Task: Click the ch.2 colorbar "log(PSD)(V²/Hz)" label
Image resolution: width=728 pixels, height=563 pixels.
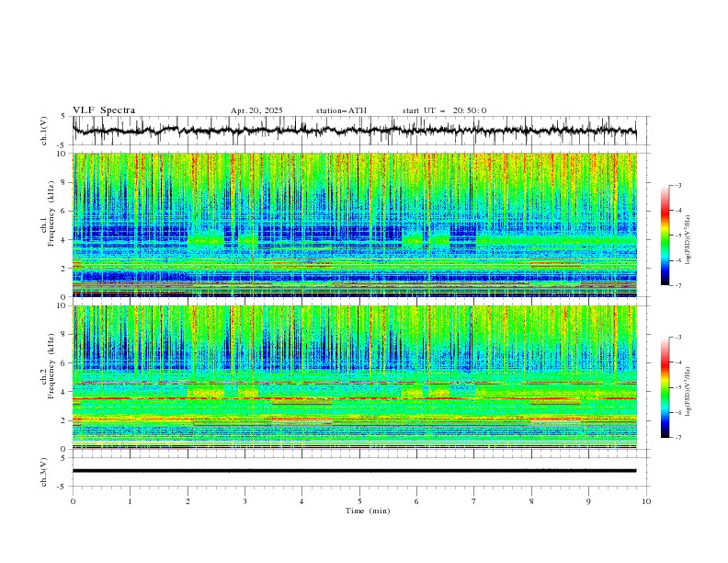Action: 688,391
